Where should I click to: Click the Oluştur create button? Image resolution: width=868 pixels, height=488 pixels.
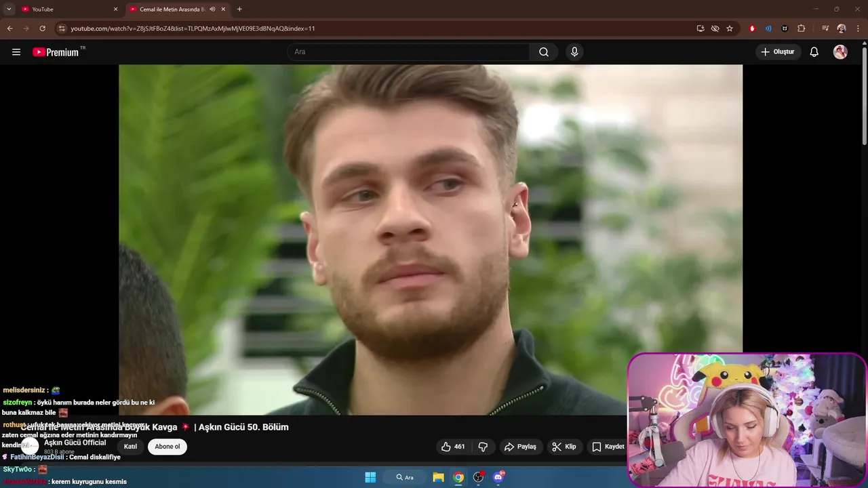[x=778, y=52]
